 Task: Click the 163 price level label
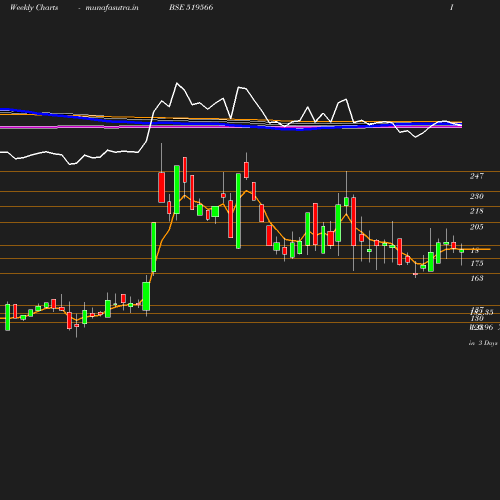pyautogui.click(x=477, y=278)
